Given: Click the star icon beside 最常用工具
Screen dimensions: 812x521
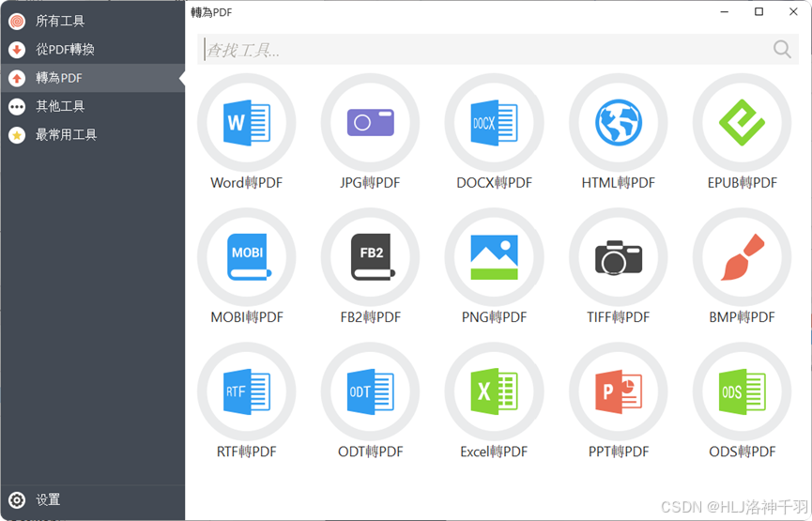Looking at the screenshot, I should coord(17,135).
